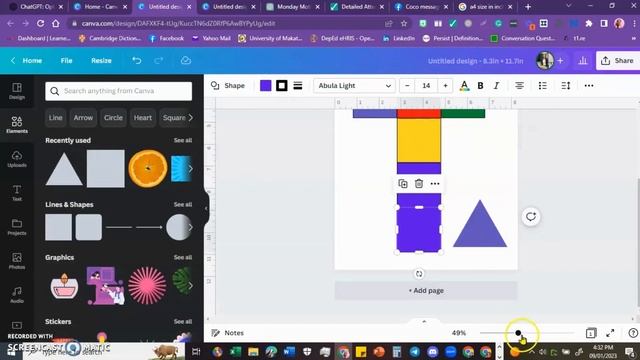Collapse the side panel handle
The width and height of the screenshot is (640, 360).
click(x=206, y=209)
